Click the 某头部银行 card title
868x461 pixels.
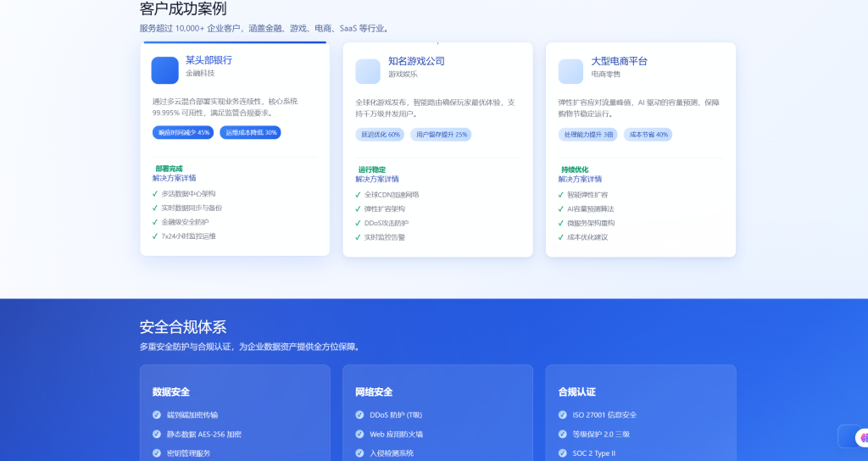(209, 60)
